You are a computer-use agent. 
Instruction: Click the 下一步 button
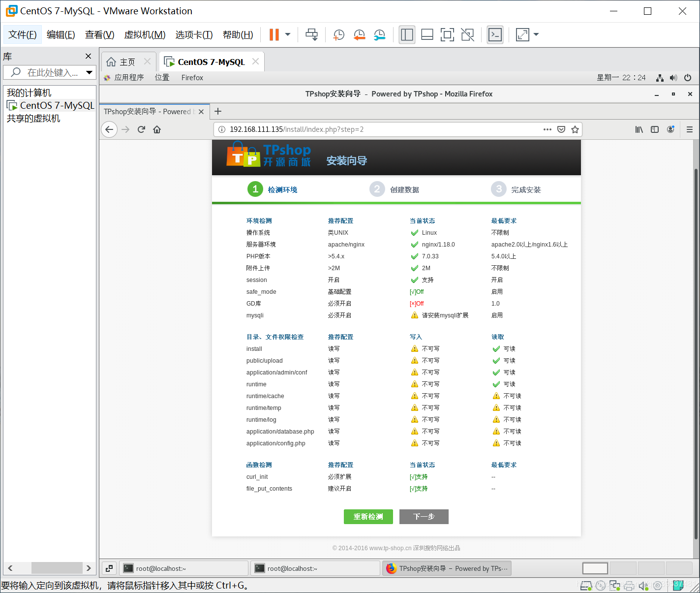tap(424, 517)
